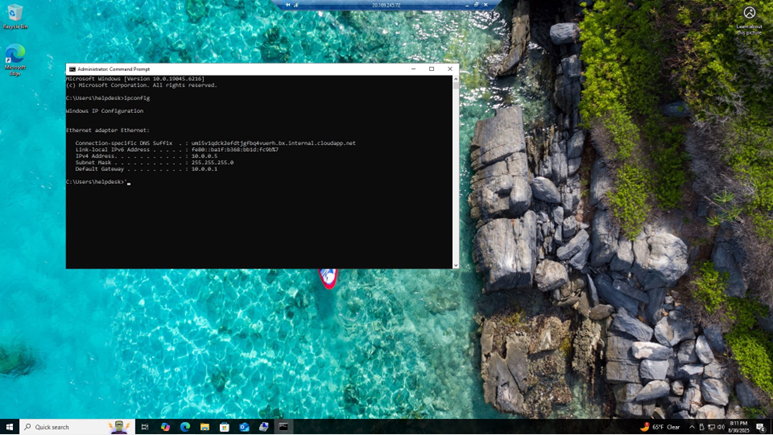
Task: Click the taskbar clock showing 8:11 PM
Action: tap(740, 427)
